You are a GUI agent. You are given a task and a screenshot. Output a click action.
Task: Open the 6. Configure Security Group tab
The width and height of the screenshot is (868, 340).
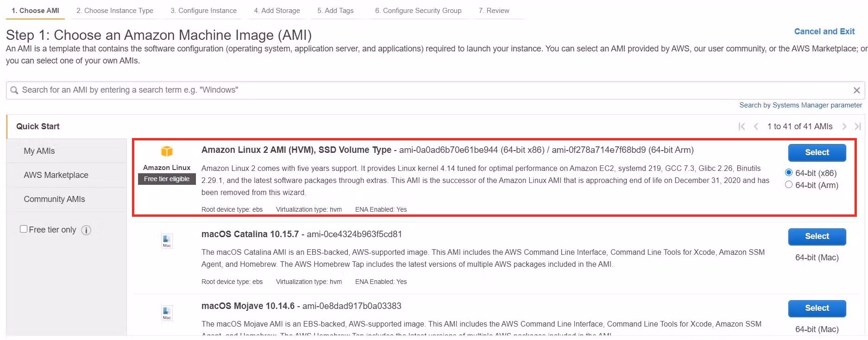pyautogui.click(x=418, y=11)
